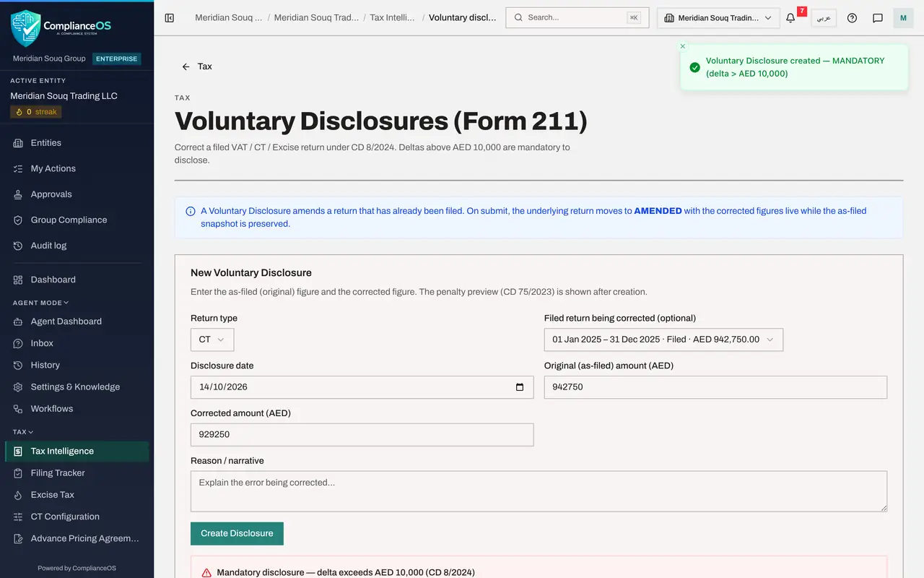This screenshot has height=578, width=924.
Task: Open notifications bell with 7 badge
Action: pyautogui.click(x=791, y=18)
